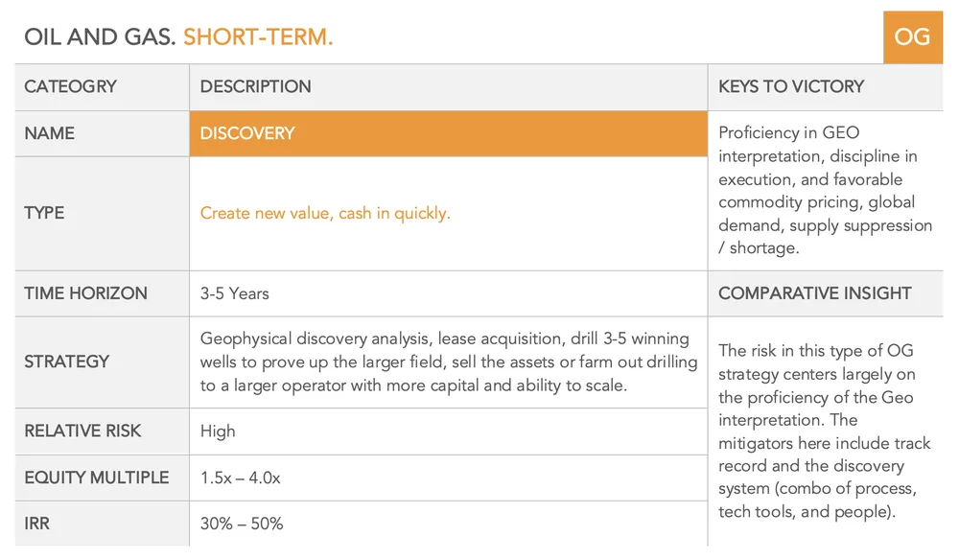Click the orange OG badge

pyautogui.click(x=913, y=37)
